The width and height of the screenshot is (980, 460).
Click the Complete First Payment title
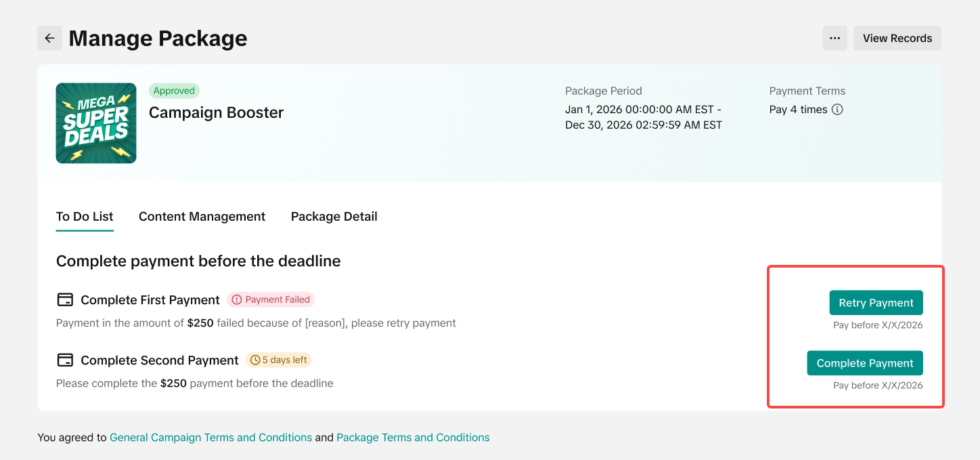click(x=150, y=300)
